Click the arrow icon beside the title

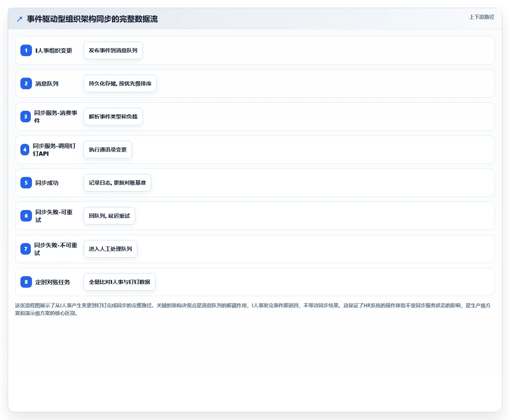[20, 19]
